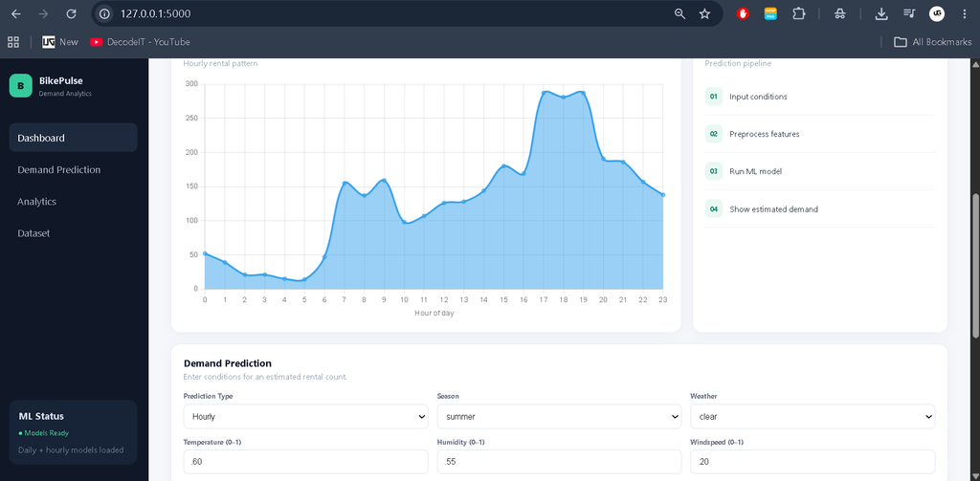Click the scrollbar up arrow

tap(975, 64)
